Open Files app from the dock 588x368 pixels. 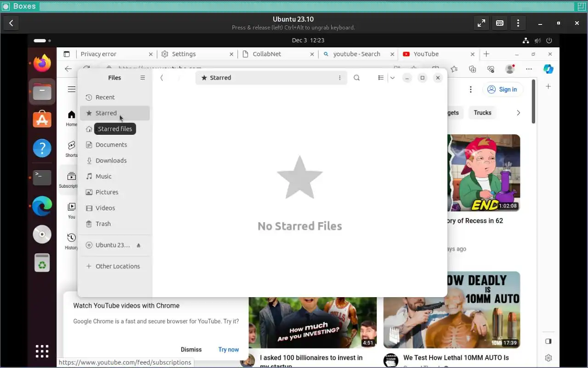tap(42, 92)
